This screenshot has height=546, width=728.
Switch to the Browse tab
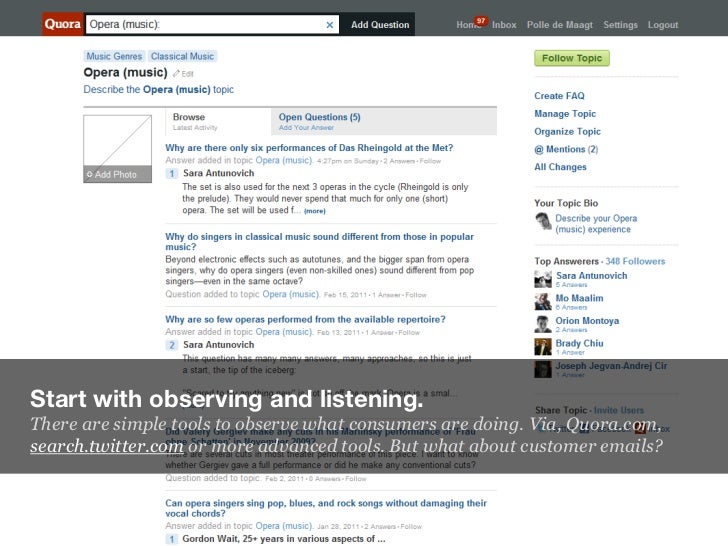[x=218, y=121]
